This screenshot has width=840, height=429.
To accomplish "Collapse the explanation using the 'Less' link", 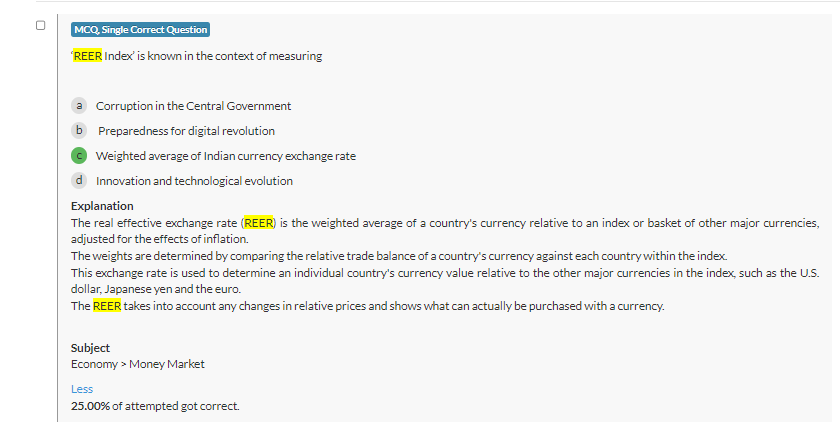I will pos(82,389).
